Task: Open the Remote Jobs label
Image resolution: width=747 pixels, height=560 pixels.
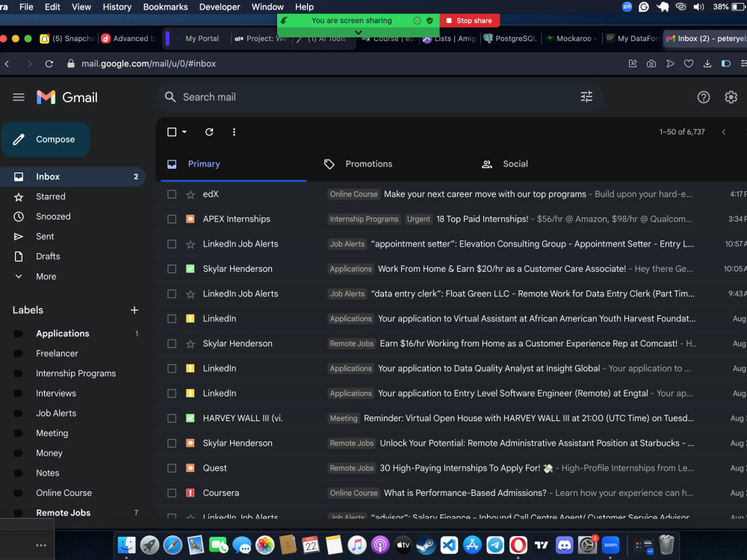Action: 63,513
